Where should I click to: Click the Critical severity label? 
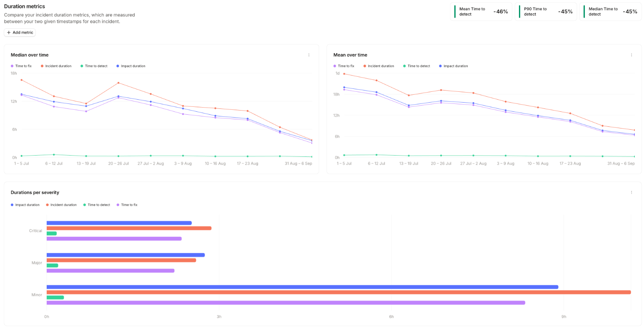(35, 231)
